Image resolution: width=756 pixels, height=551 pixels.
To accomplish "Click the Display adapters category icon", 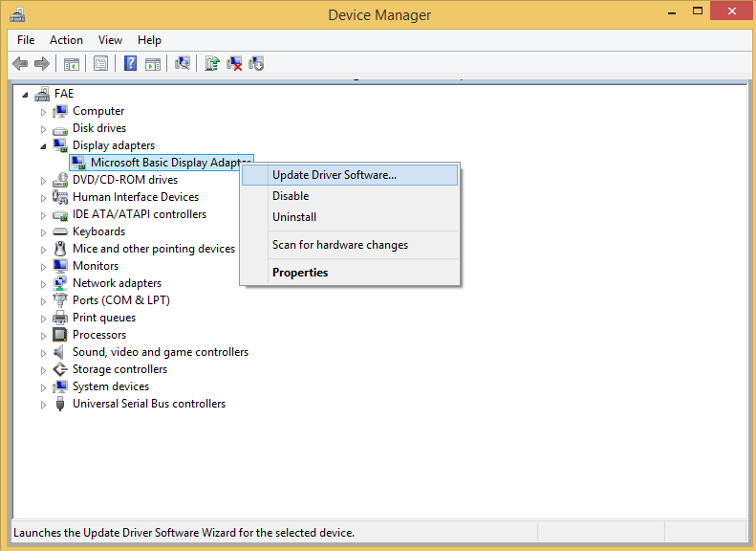I will pyautogui.click(x=60, y=145).
